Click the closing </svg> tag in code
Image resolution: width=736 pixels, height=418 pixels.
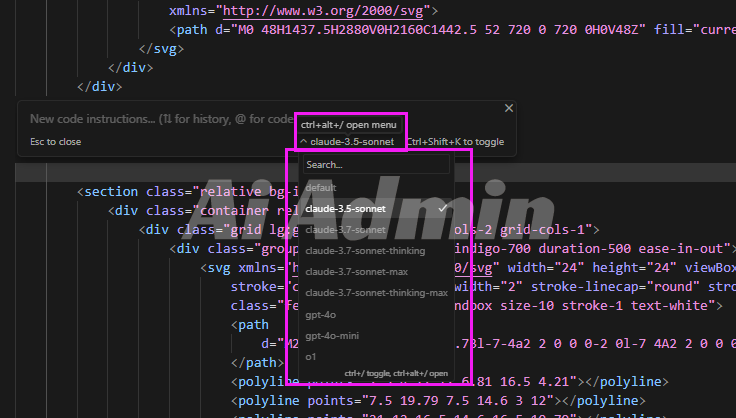161,49
